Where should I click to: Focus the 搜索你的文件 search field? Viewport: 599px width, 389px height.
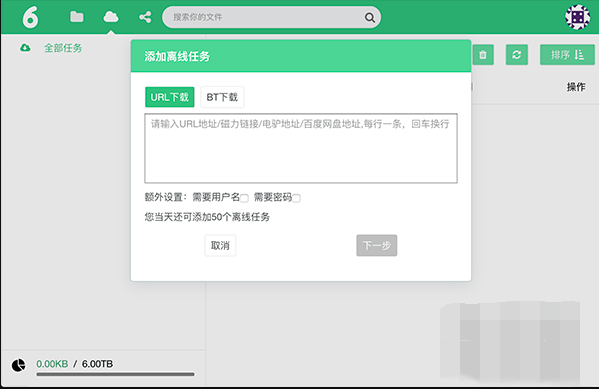click(271, 17)
